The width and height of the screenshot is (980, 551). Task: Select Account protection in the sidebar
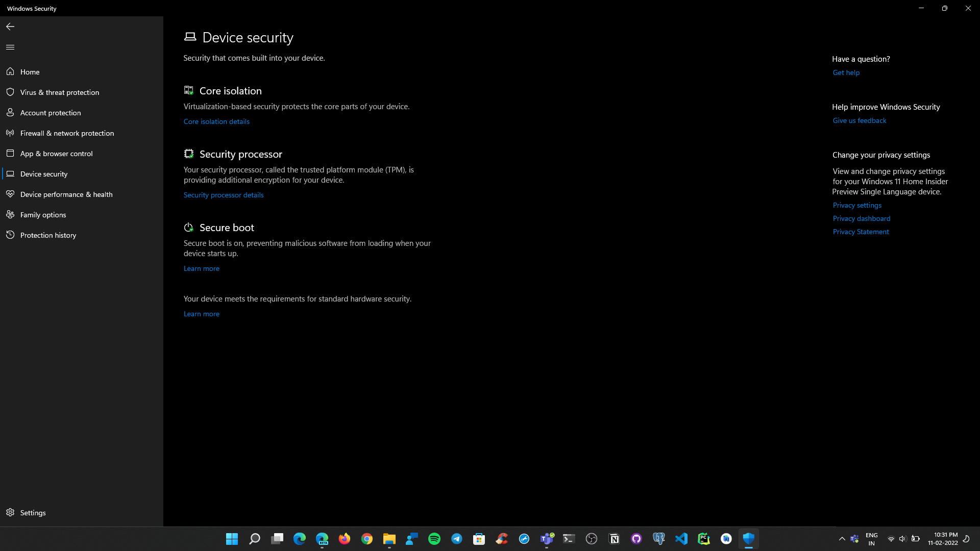[50, 112]
